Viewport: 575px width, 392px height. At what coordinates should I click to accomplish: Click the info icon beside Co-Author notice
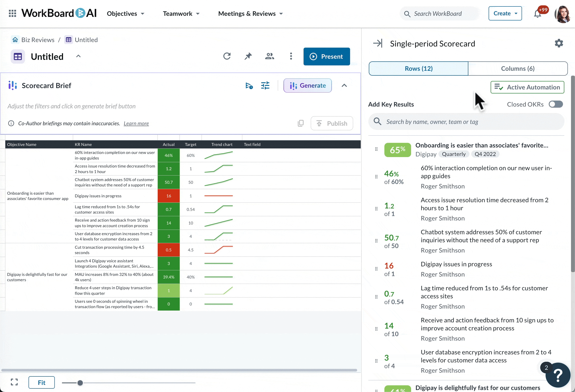pos(11,123)
